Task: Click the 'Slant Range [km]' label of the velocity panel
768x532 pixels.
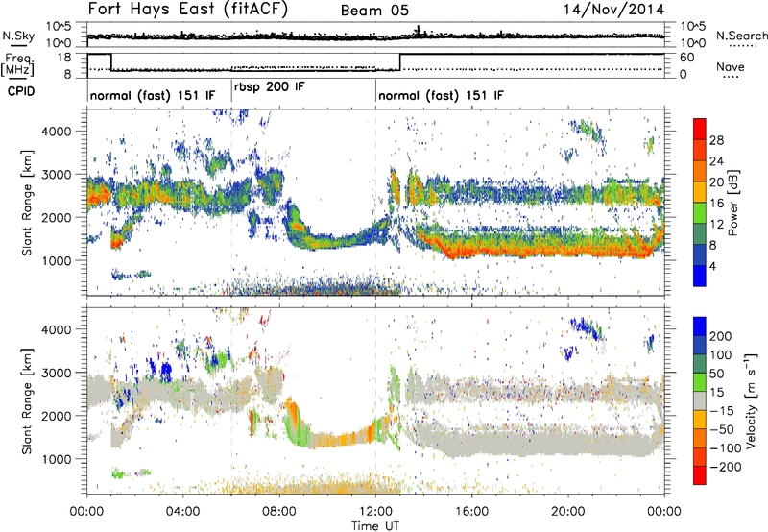Action: (27, 400)
